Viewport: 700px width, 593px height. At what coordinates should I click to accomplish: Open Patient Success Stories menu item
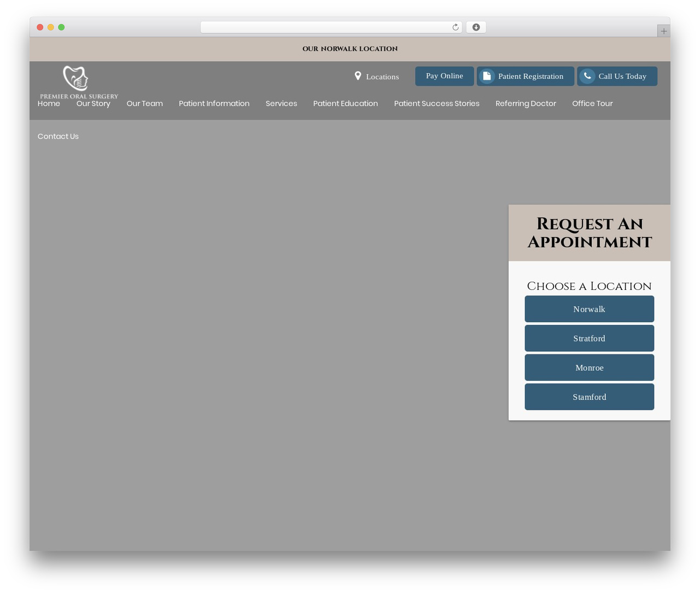click(436, 103)
